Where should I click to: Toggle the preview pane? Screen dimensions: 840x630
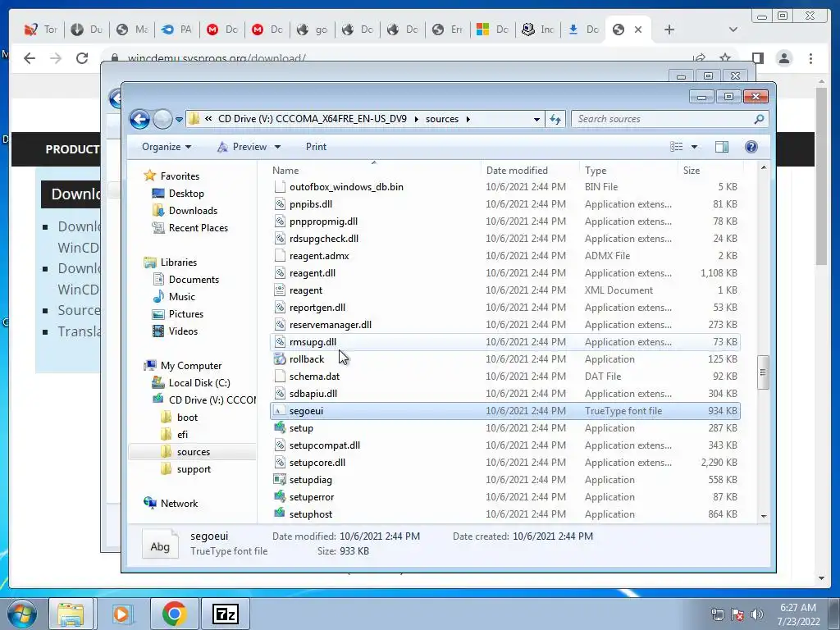[x=722, y=147]
